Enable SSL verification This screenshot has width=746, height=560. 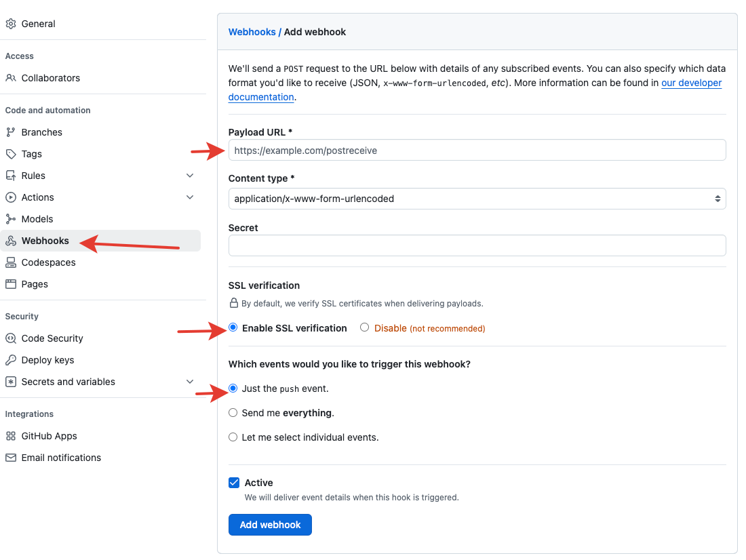[x=233, y=327]
